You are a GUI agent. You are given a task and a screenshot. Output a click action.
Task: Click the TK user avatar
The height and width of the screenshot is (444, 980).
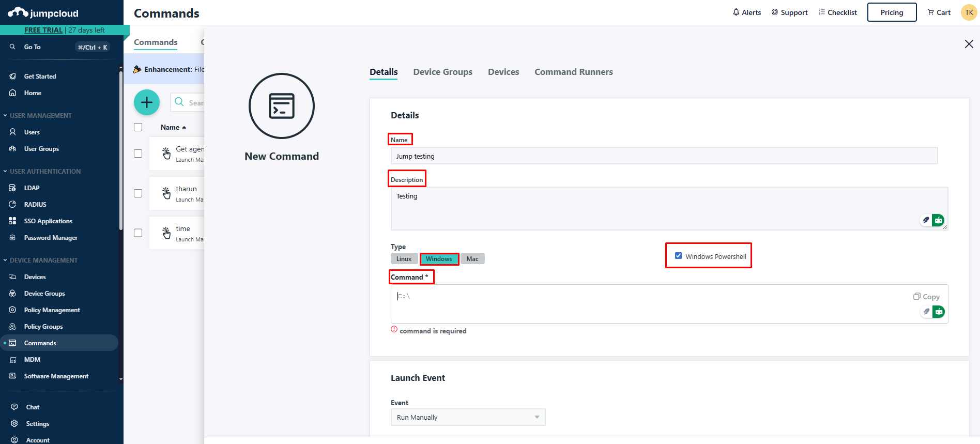(x=969, y=12)
